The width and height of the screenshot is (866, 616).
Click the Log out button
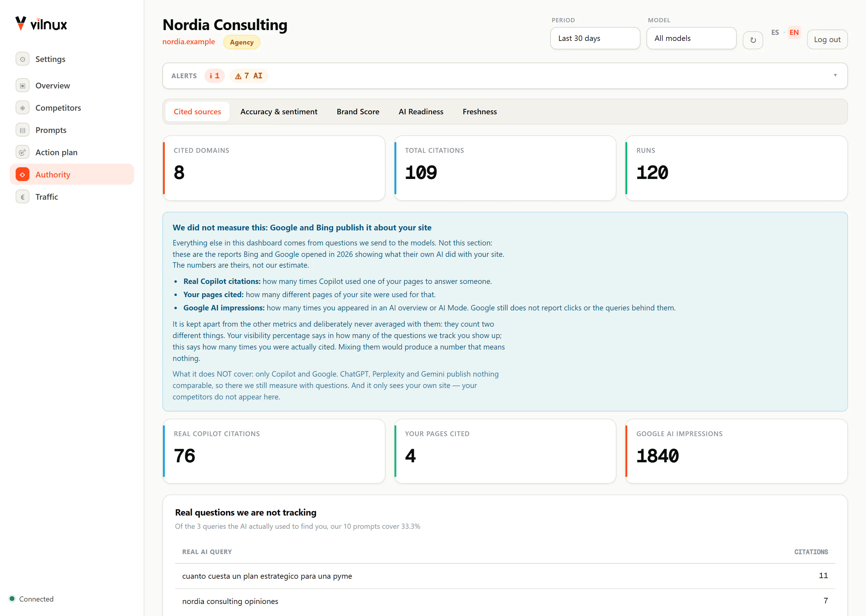827,39
